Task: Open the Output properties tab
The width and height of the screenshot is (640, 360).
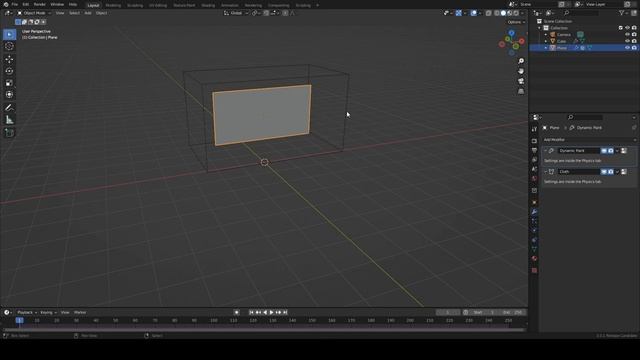Action: tap(534, 150)
